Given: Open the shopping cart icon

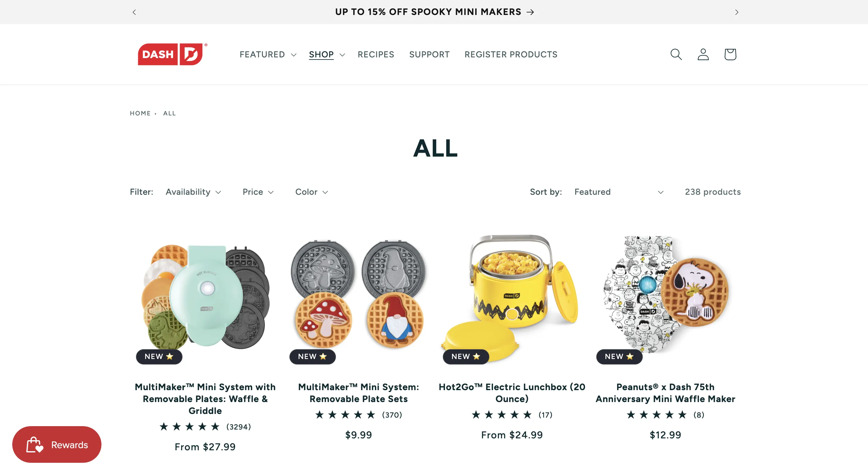Looking at the screenshot, I should click(730, 54).
